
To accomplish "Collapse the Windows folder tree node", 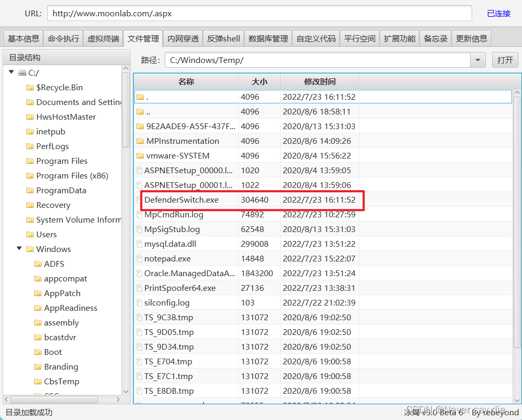I will 19,248.
